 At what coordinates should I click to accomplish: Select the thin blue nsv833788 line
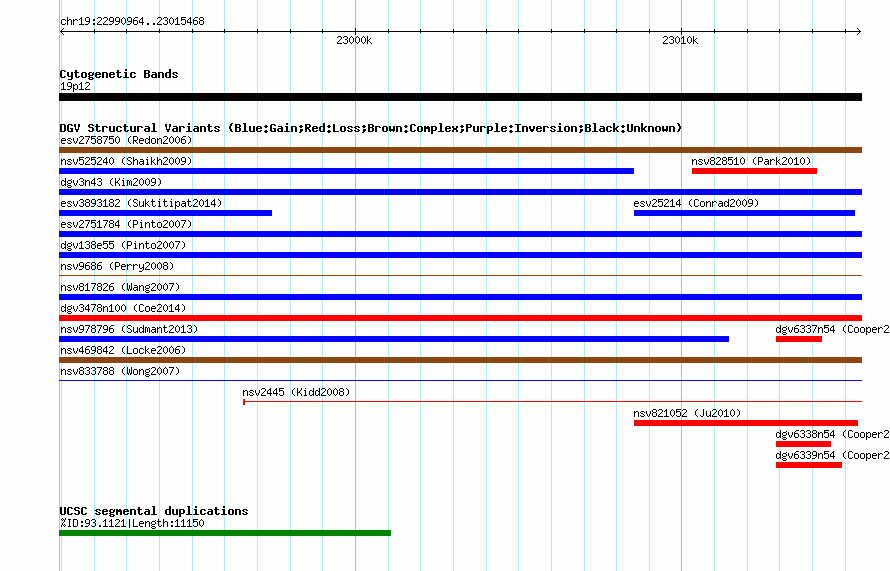pyautogui.click(x=460, y=380)
